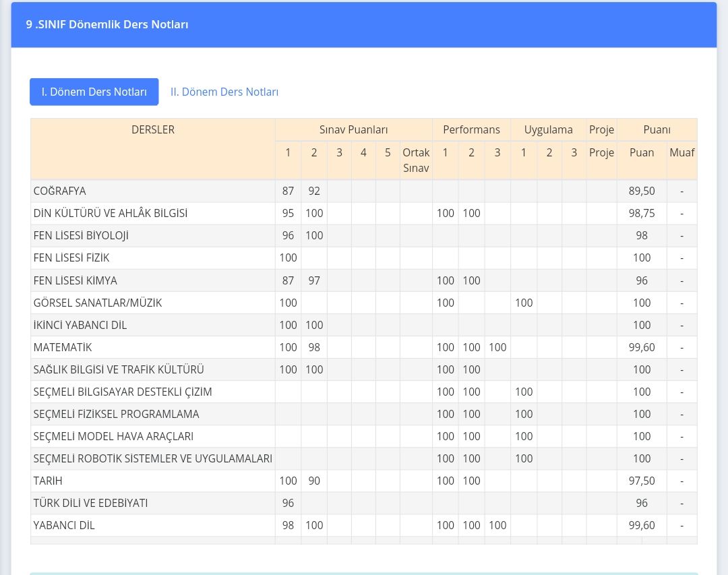728x575 pixels.
Task: Select TÜRK DİLİ VE EDEBİYATI row
Action: pyautogui.click(x=364, y=503)
